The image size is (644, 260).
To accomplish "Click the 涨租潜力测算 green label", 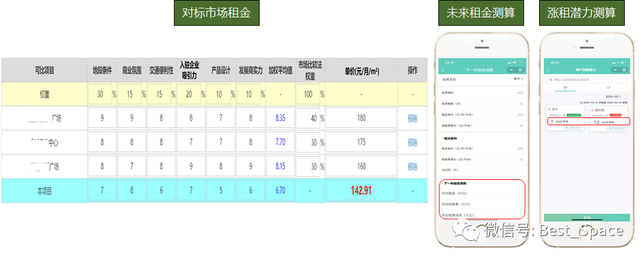I will coord(582,13).
